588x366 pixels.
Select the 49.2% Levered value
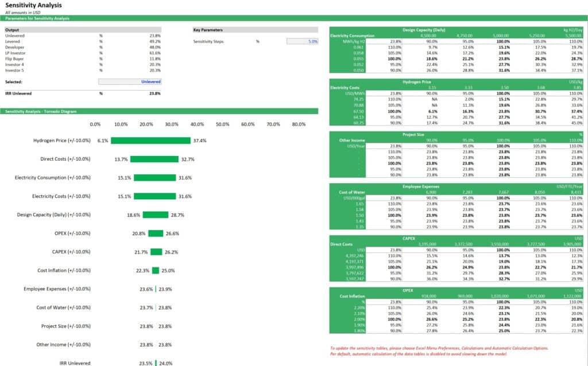point(155,41)
